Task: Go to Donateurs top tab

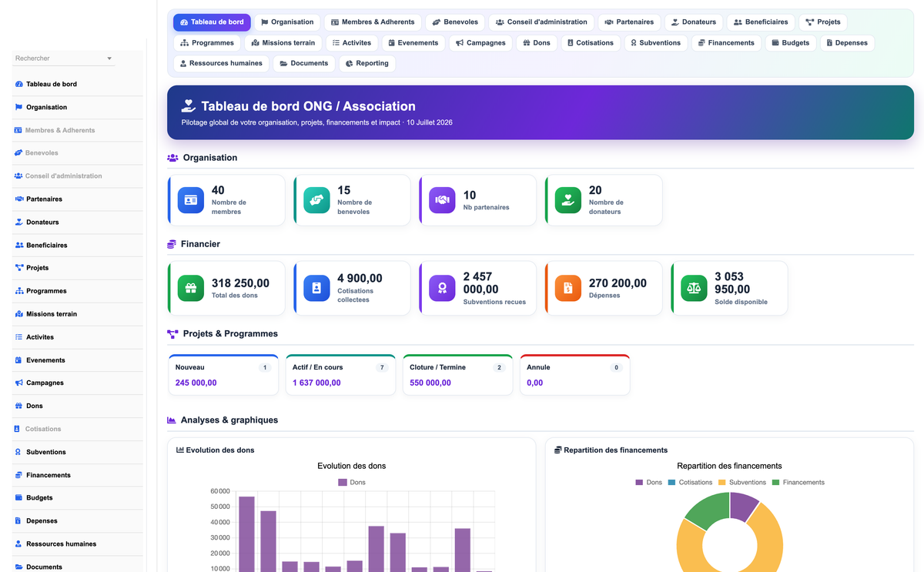Action: (x=694, y=22)
